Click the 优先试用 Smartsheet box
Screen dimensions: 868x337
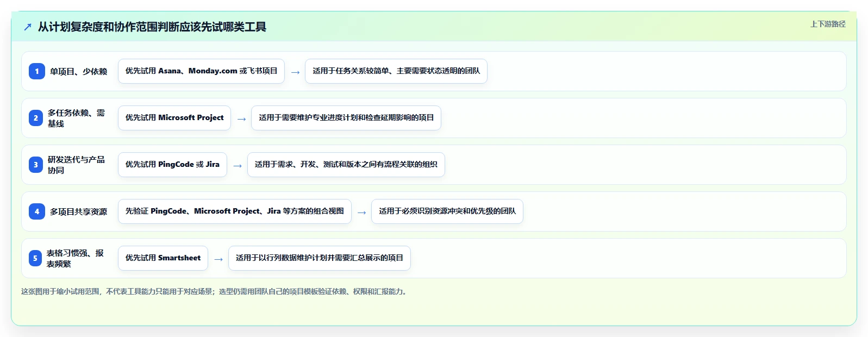point(163,258)
